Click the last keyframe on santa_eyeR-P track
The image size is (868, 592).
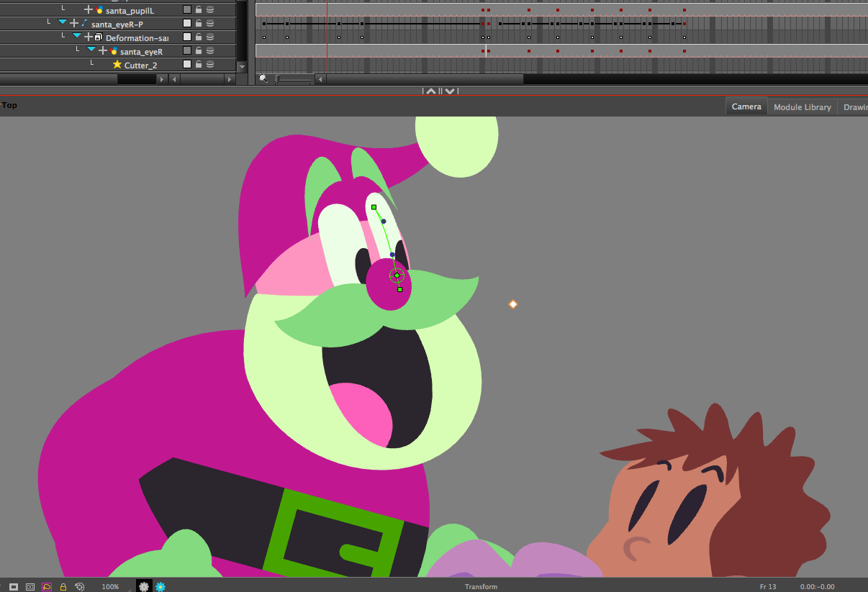[684, 24]
